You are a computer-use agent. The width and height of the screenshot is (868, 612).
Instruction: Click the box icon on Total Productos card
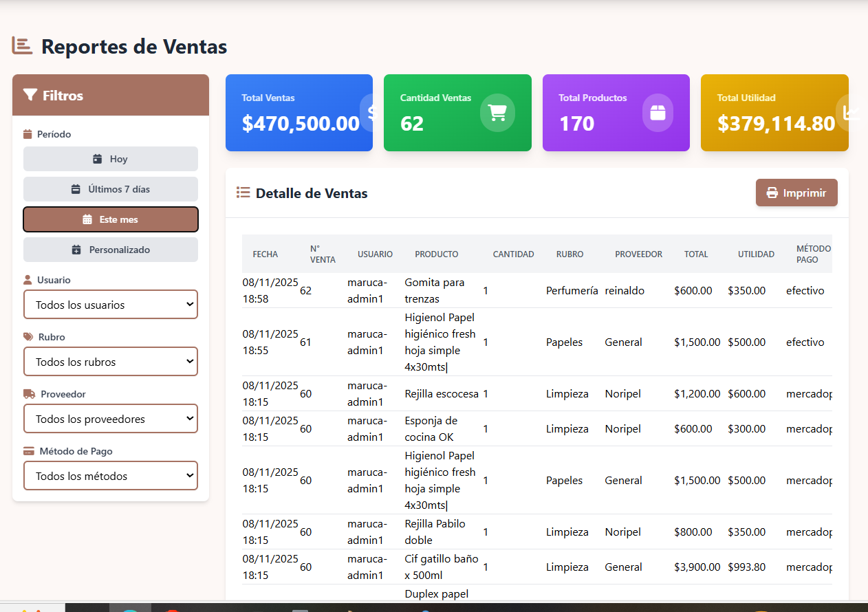658,113
